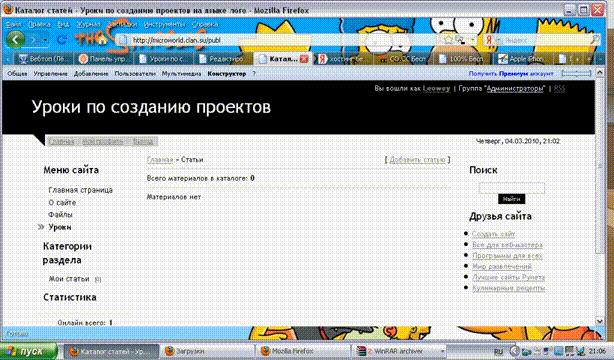Click the Yandex search field
Screen dimensions: 614x360
click(546, 40)
